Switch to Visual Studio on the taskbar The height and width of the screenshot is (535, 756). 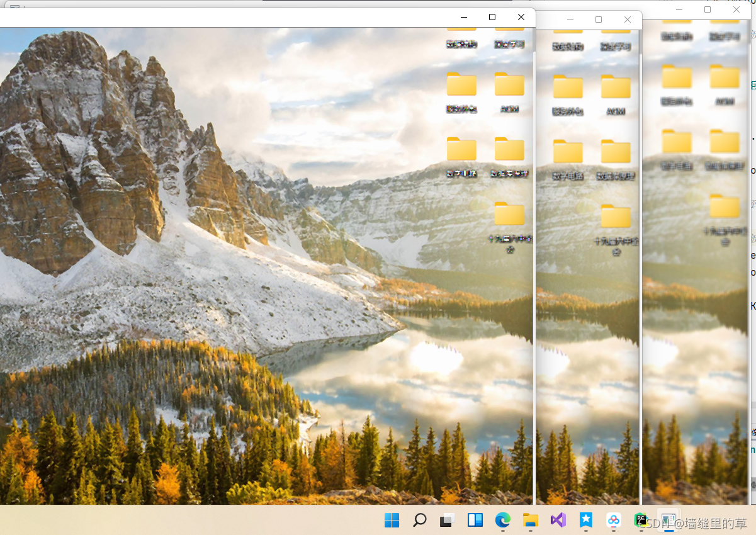coord(558,520)
